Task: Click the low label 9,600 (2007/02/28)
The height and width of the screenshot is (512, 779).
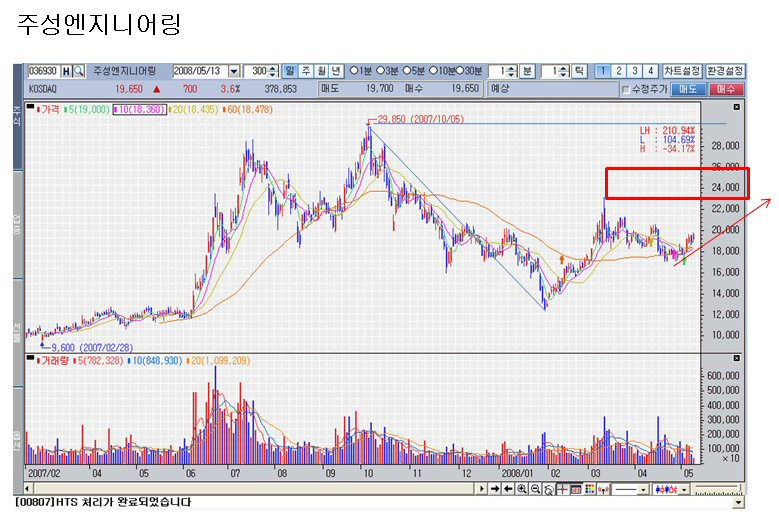Action: pos(92,348)
